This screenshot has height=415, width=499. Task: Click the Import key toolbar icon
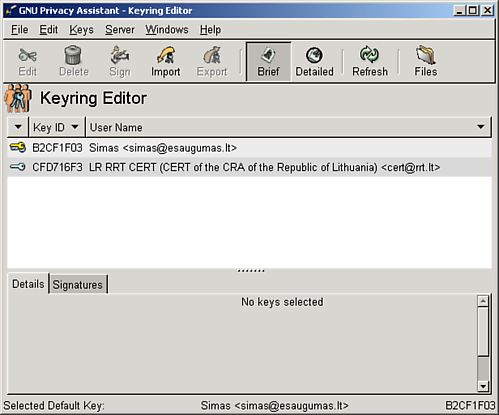click(x=166, y=55)
